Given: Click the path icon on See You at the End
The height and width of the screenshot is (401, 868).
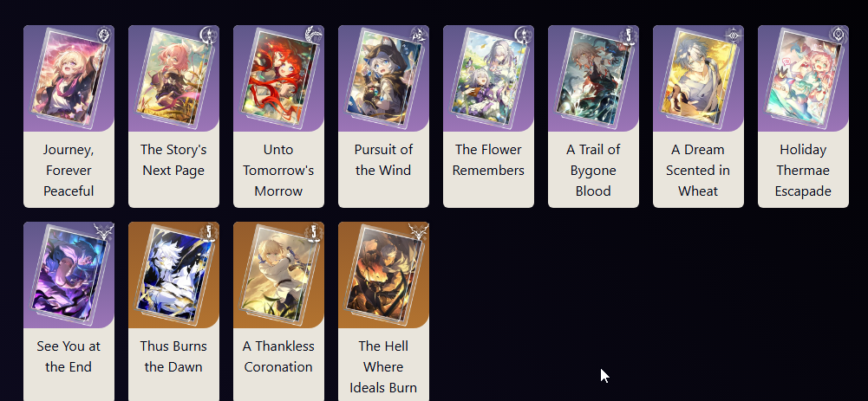Looking at the screenshot, I should pos(104,232).
